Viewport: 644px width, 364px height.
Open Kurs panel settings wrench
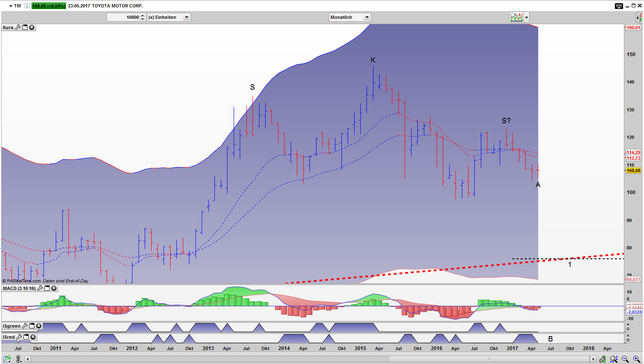tap(18, 27)
